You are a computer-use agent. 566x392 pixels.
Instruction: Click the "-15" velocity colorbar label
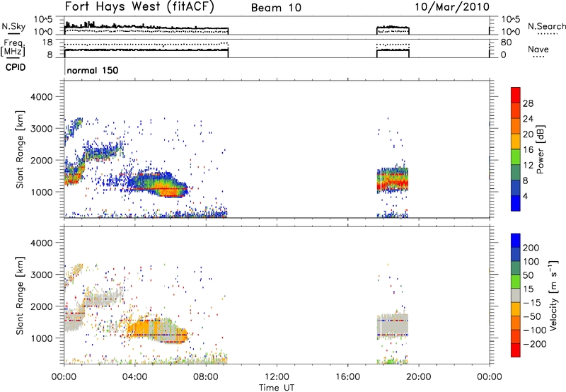[x=531, y=303]
